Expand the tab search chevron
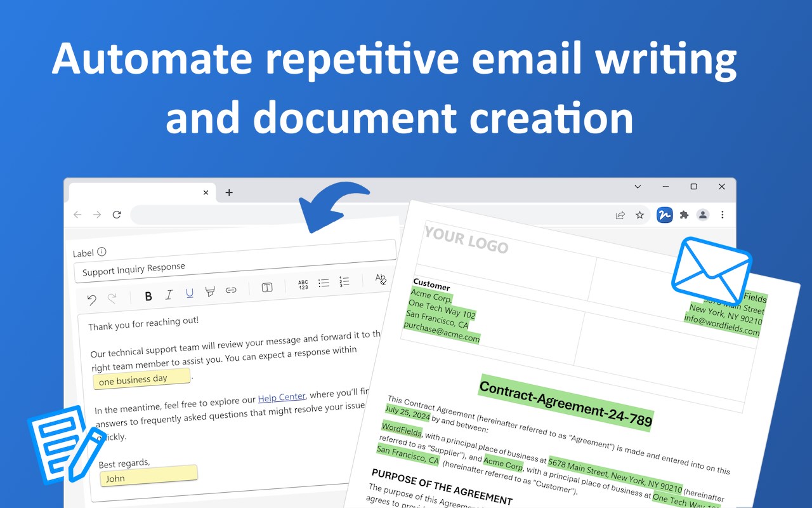 [638, 187]
